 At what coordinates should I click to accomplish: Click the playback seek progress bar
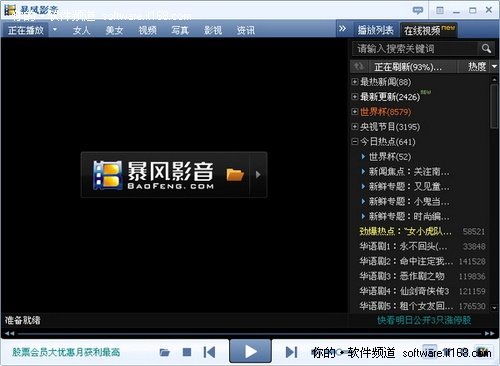pyautogui.click(x=250, y=333)
